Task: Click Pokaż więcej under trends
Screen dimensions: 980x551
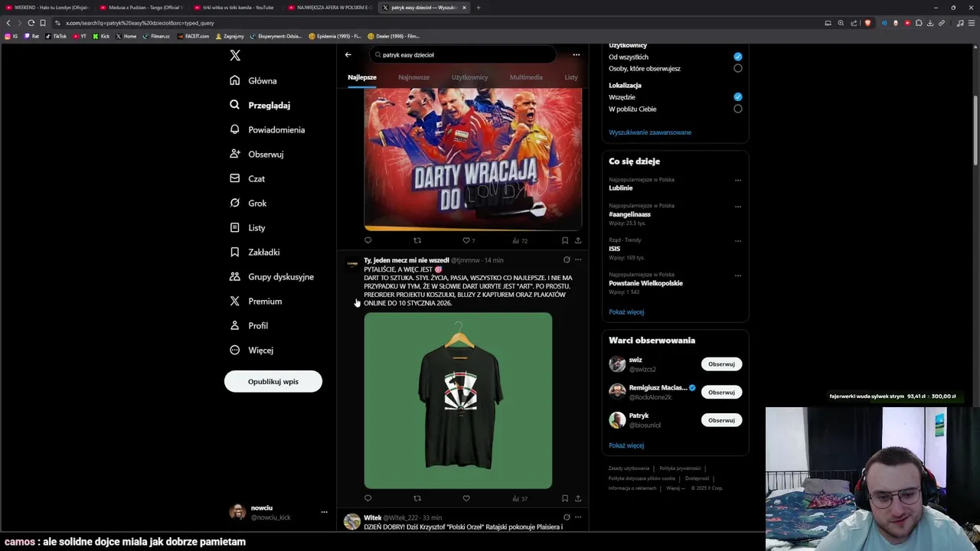Action: [626, 312]
